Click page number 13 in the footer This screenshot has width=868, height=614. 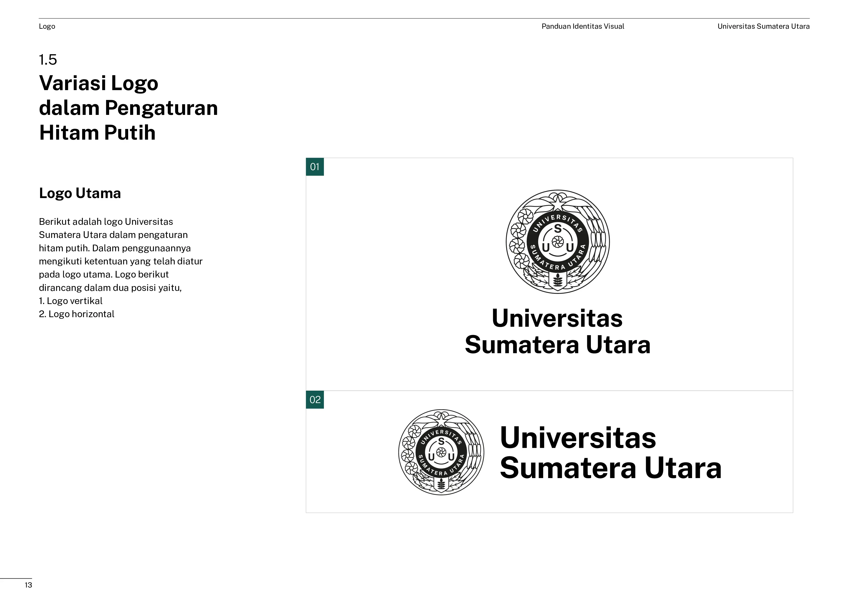click(28, 585)
